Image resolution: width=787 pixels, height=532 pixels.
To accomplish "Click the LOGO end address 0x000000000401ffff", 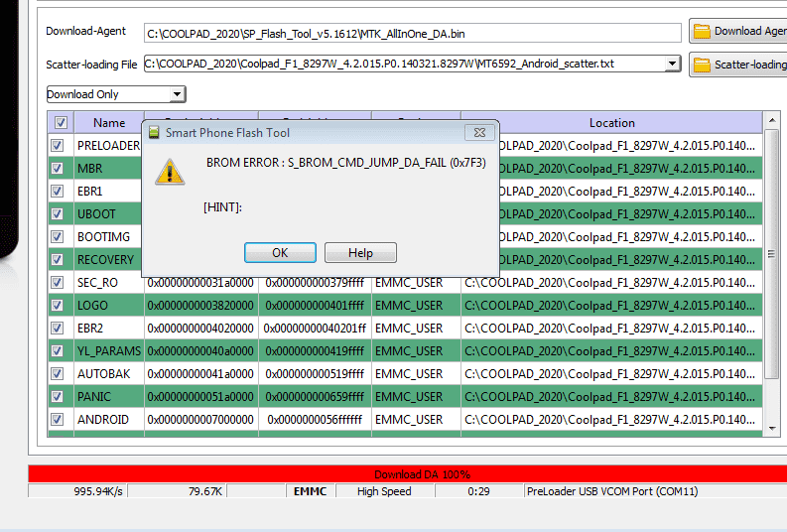I will coord(315,305).
